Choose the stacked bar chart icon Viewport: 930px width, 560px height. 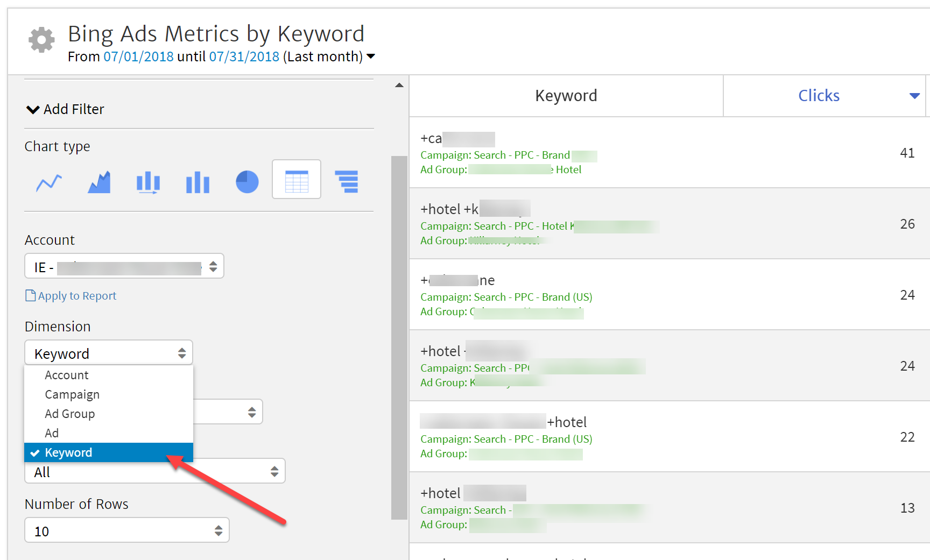pyautogui.click(x=148, y=182)
